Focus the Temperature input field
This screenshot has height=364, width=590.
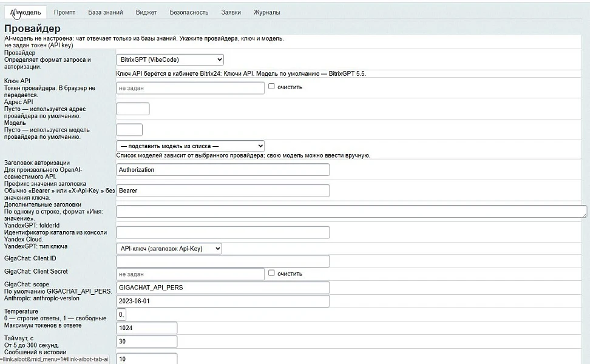click(121, 314)
